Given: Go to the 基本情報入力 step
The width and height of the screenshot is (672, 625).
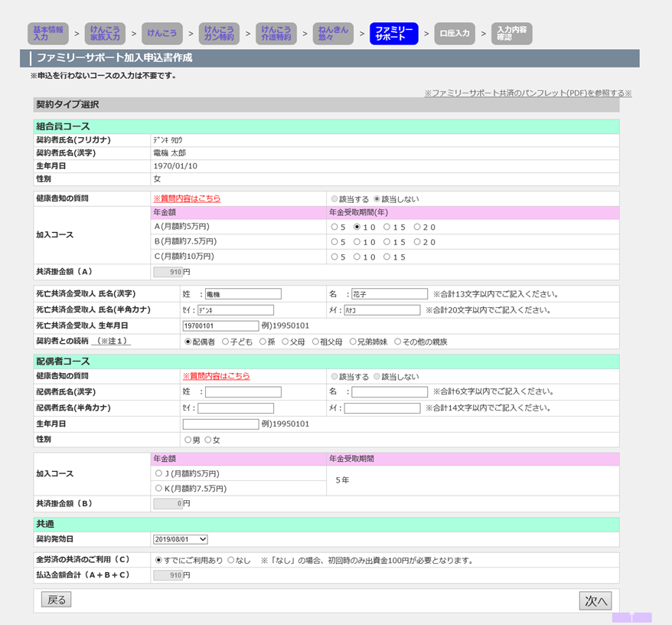Looking at the screenshot, I should pos(47,34).
